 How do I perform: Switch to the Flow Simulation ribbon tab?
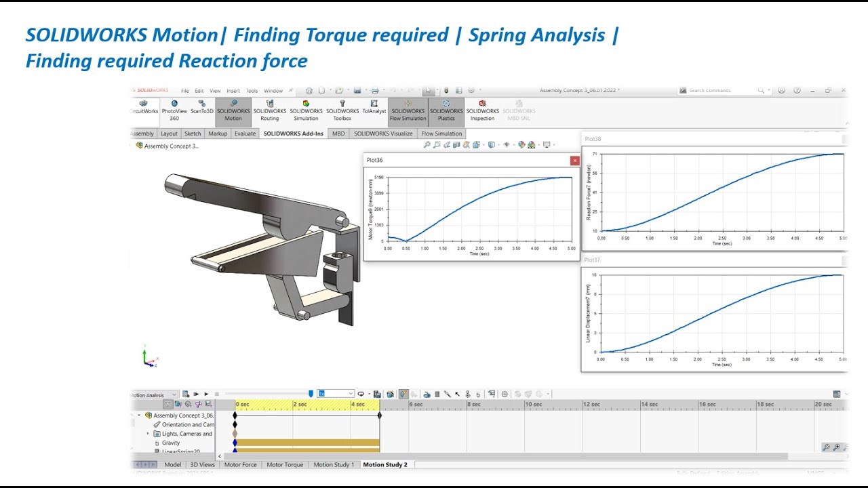(441, 134)
